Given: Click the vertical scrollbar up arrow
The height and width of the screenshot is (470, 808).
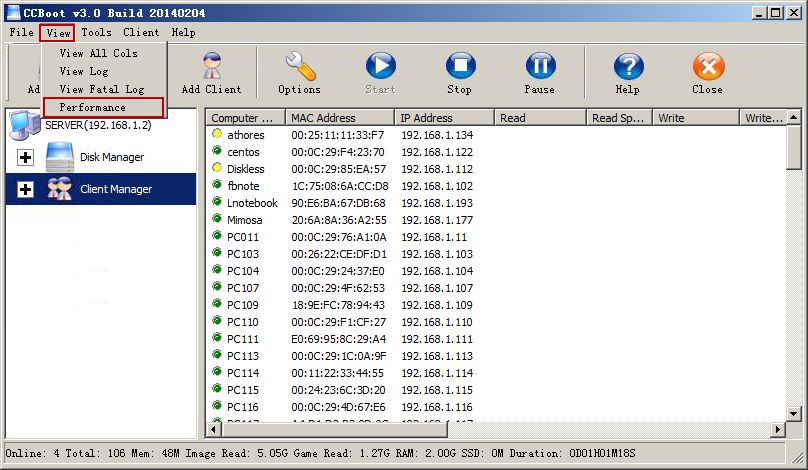Looking at the screenshot, I should (794, 118).
